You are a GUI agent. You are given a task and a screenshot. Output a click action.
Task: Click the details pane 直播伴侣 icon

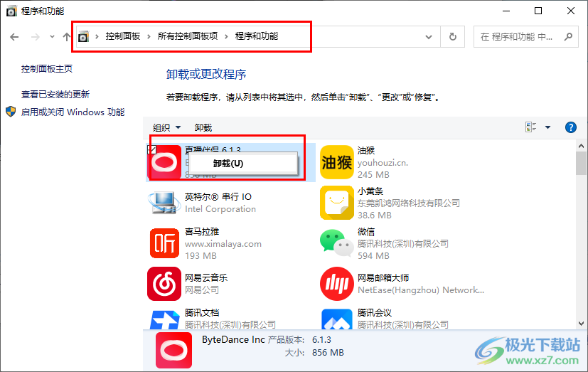click(173, 350)
